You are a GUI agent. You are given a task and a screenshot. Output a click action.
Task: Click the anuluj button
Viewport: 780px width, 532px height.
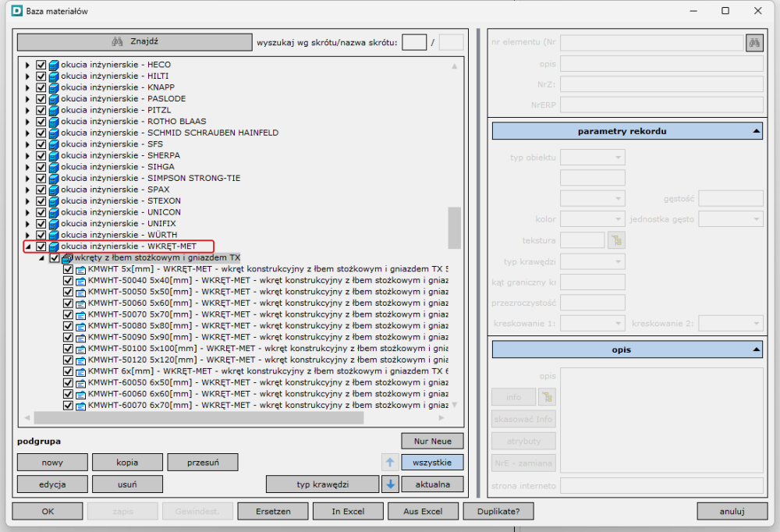click(x=732, y=511)
